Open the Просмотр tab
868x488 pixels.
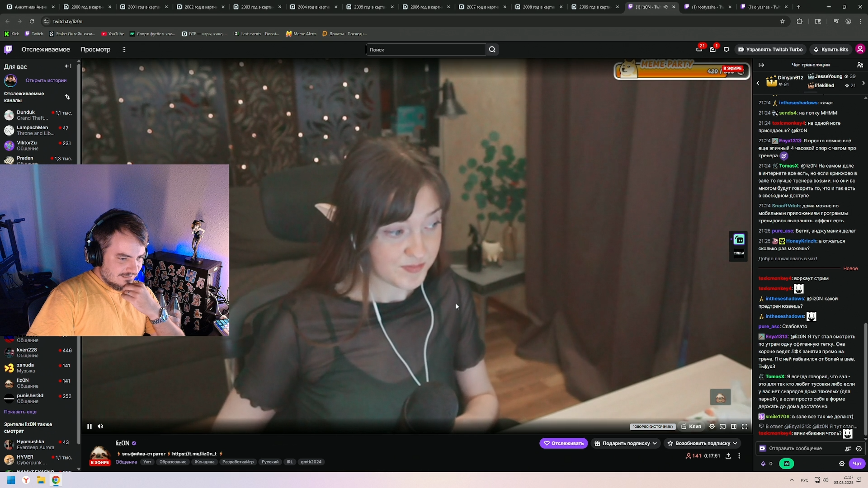click(x=95, y=50)
